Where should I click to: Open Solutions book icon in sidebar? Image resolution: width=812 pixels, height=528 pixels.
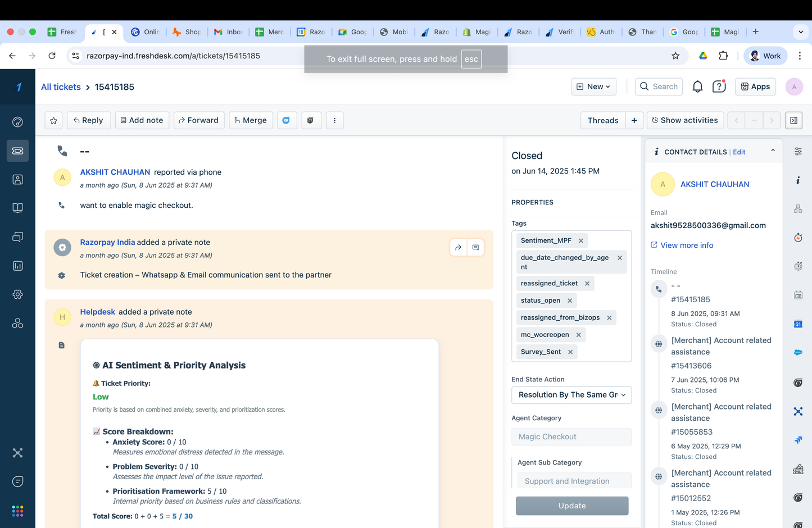pos(17,208)
